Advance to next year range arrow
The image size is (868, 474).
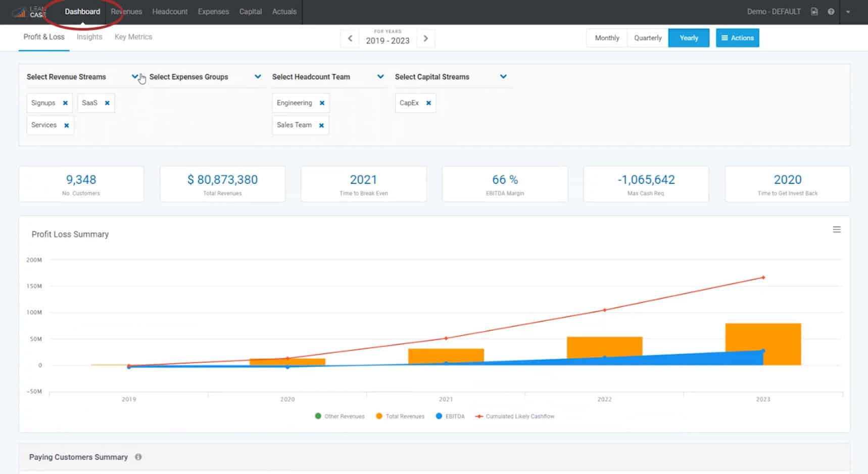[425, 38]
